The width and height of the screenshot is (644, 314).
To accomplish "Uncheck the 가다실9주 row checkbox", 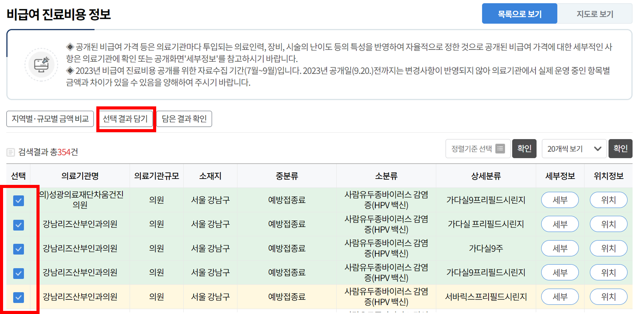I will tap(18, 249).
